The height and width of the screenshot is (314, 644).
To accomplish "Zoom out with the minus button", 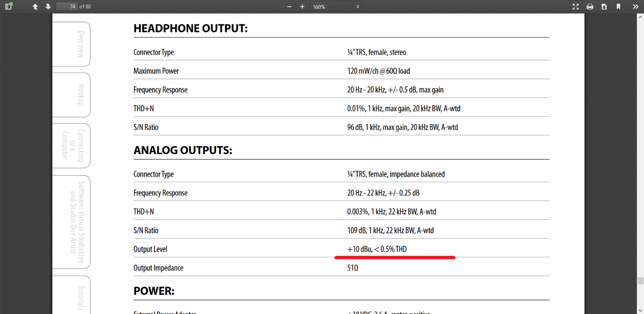I will click(289, 7).
